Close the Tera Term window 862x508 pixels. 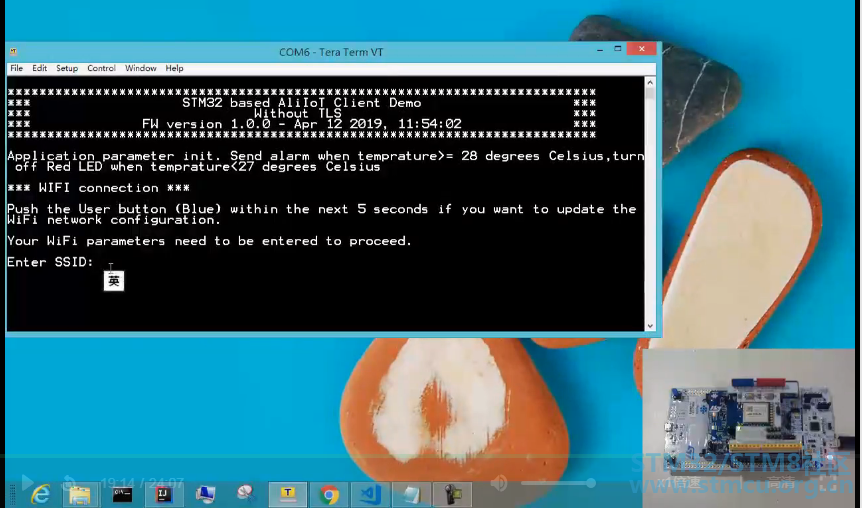[642, 49]
